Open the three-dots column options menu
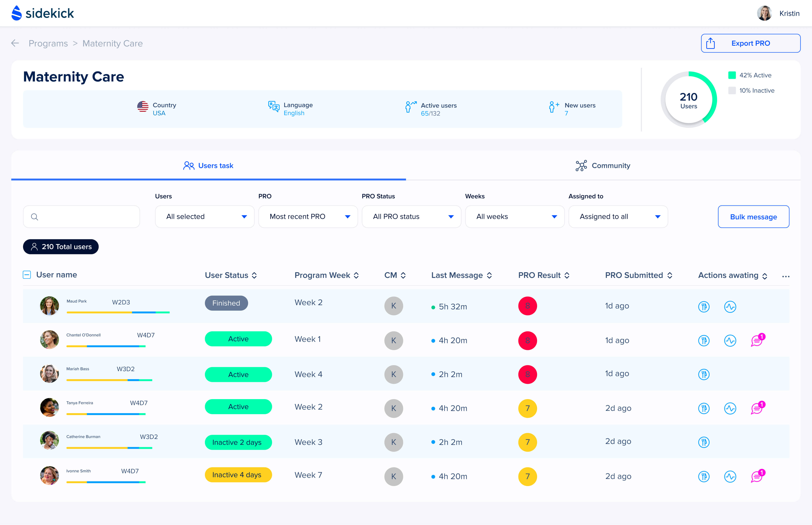The height and width of the screenshot is (525, 812). [785, 276]
